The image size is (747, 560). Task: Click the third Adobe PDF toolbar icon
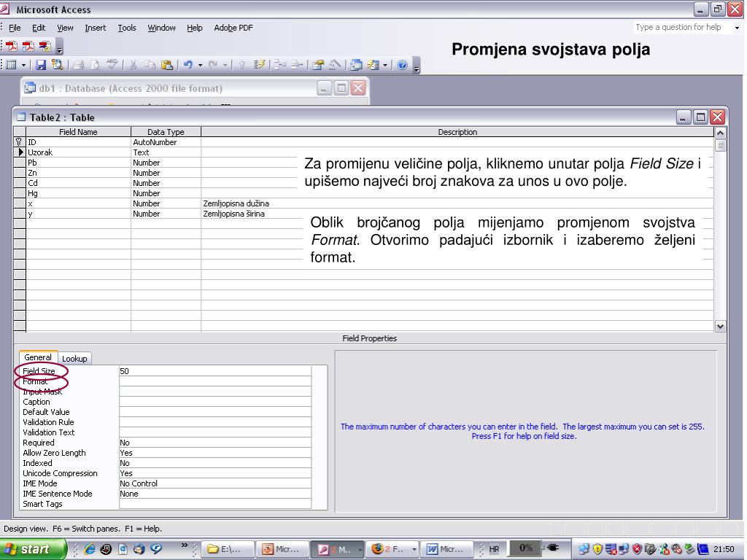pyautogui.click(x=44, y=46)
